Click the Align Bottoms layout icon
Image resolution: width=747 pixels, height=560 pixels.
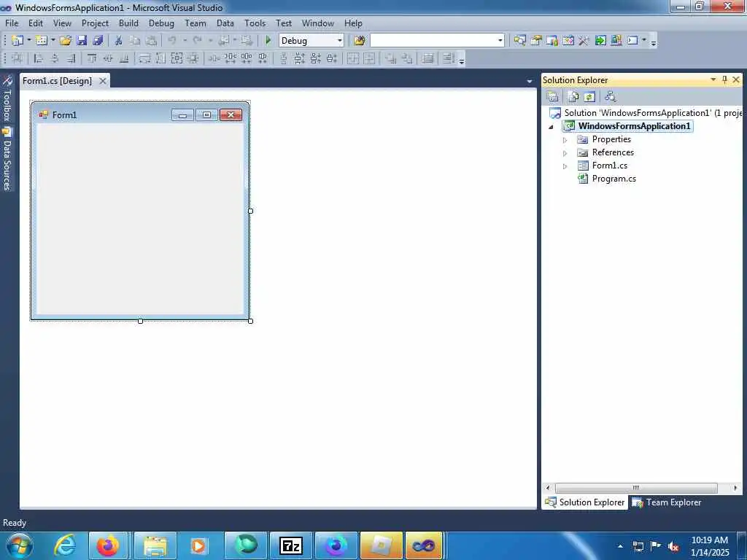pos(124,58)
